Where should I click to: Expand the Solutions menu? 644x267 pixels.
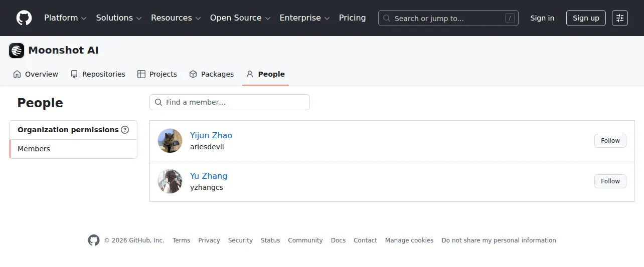pyautogui.click(x=119, y=18)
